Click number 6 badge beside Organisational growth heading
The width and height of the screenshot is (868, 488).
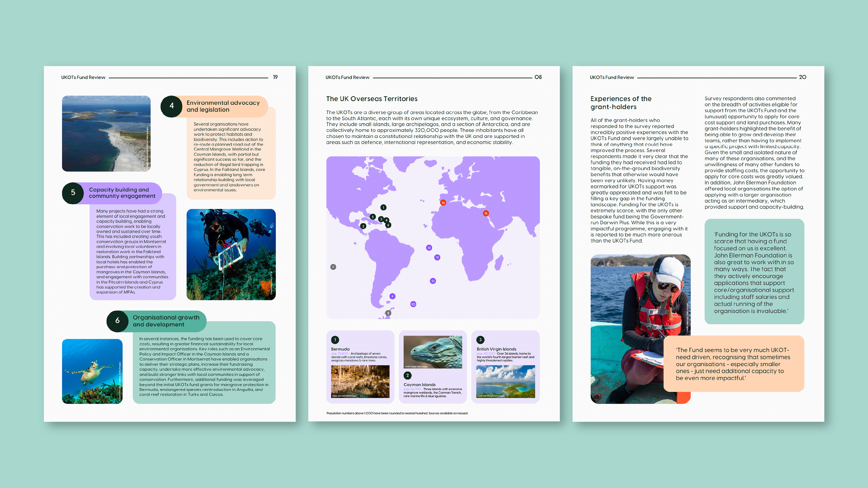point(117,321)
